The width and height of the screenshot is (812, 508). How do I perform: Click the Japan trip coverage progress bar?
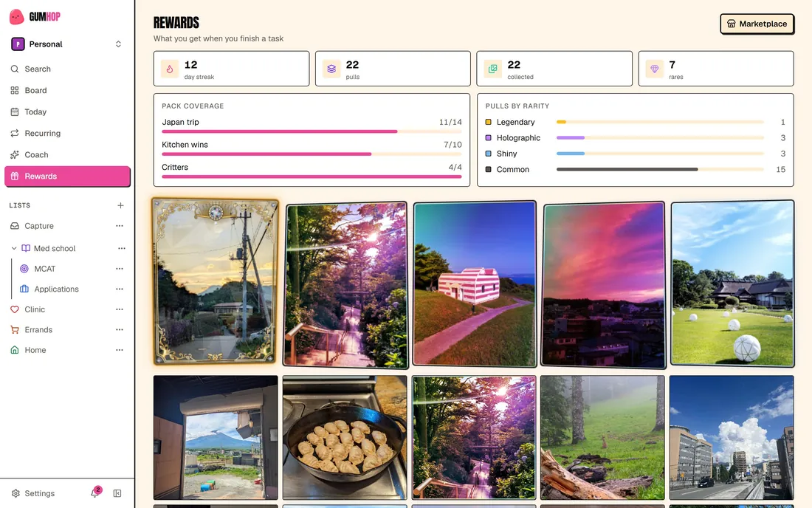pos(312,131)
